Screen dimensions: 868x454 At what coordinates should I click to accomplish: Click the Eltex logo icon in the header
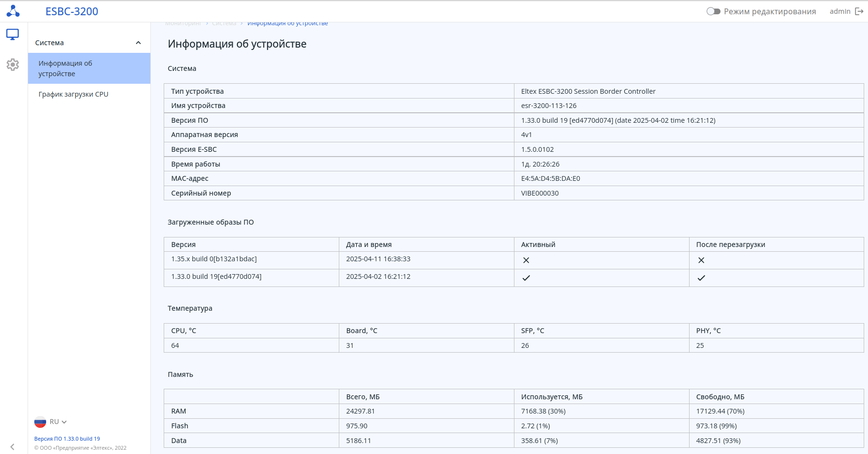click(x=13, y=11)
